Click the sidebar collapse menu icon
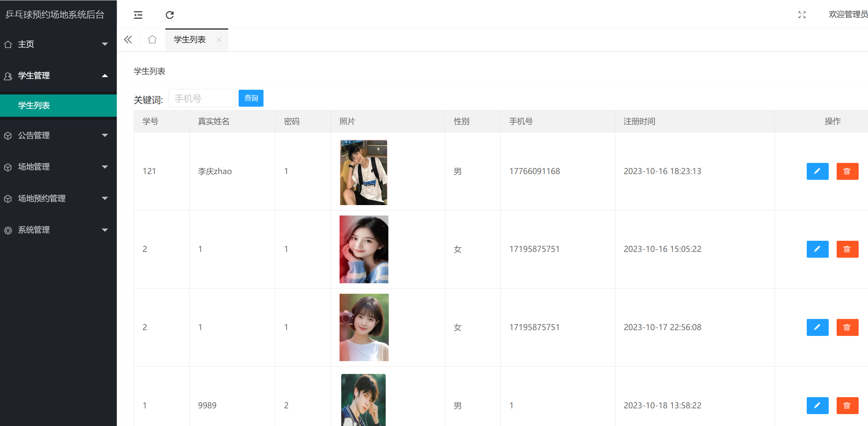The width and height of the screenshot is (868, 426). point(138,15)
